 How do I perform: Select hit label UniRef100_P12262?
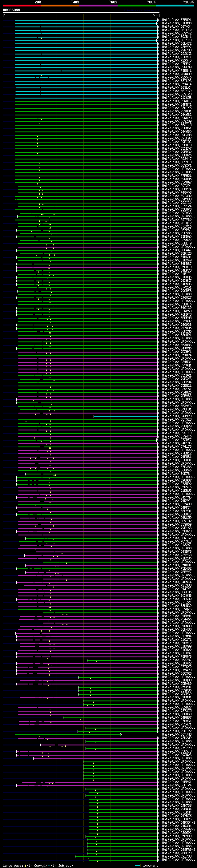coord(176,545)
